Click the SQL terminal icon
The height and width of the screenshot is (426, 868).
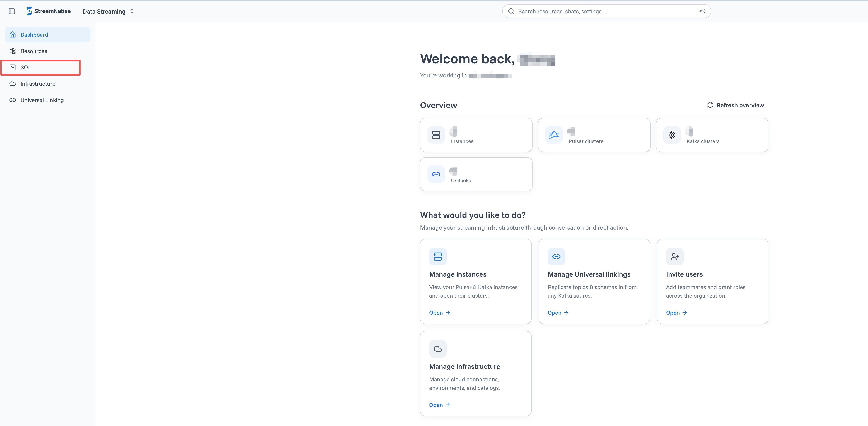[13, 67]
